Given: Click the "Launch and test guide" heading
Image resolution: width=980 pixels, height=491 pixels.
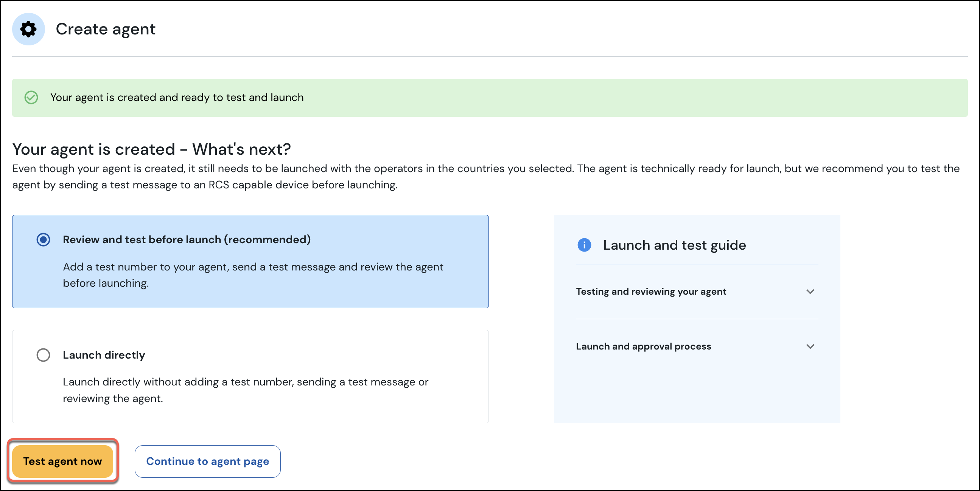Looking at the screenshot, I should tap(674, 245).
